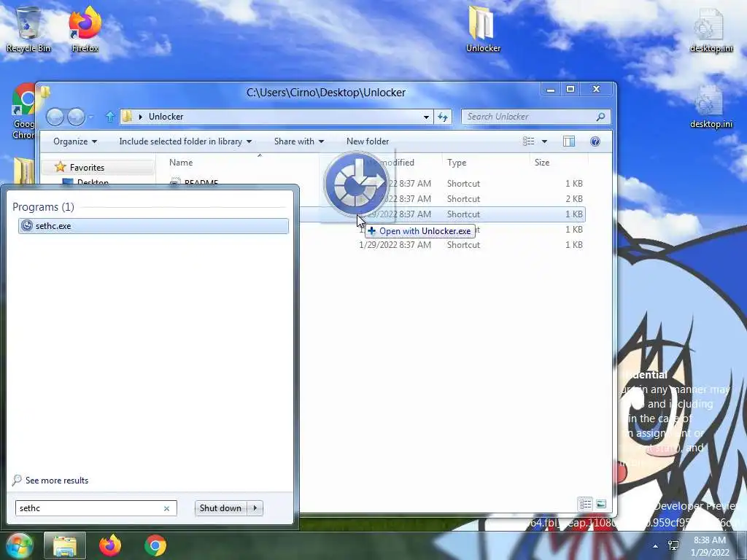
Task: Go back in Explorer navigation
Action: click(55, 117)
